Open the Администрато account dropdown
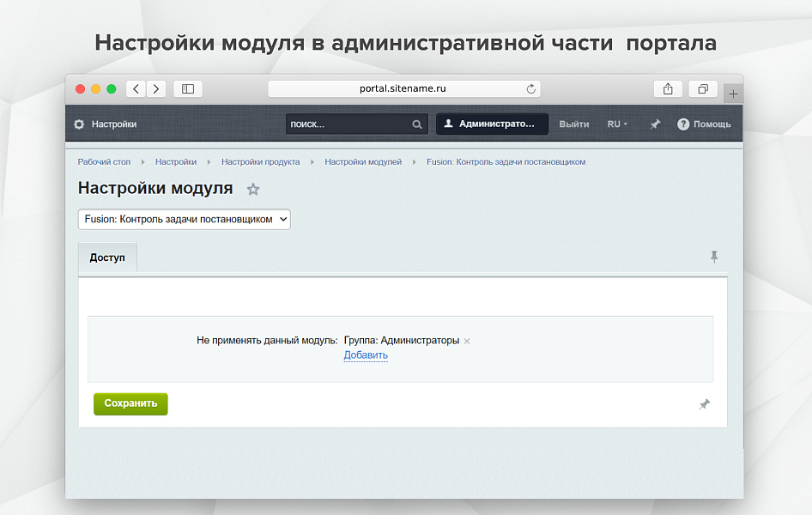 [492, 124]
